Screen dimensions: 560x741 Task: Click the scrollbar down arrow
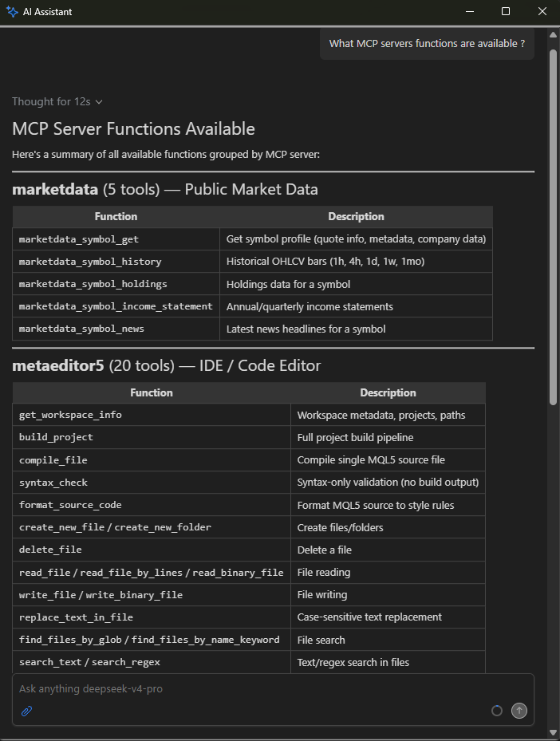click(x=554, y=732)
